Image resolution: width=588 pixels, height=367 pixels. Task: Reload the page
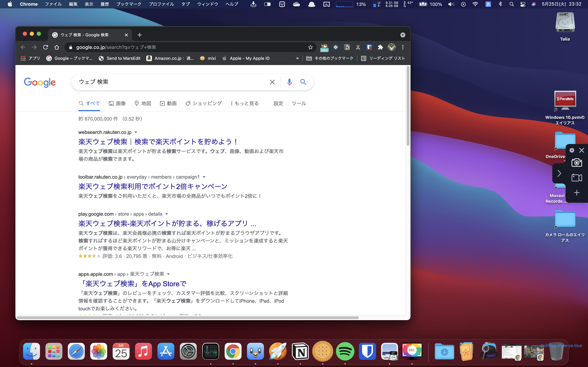click(45, 47)
